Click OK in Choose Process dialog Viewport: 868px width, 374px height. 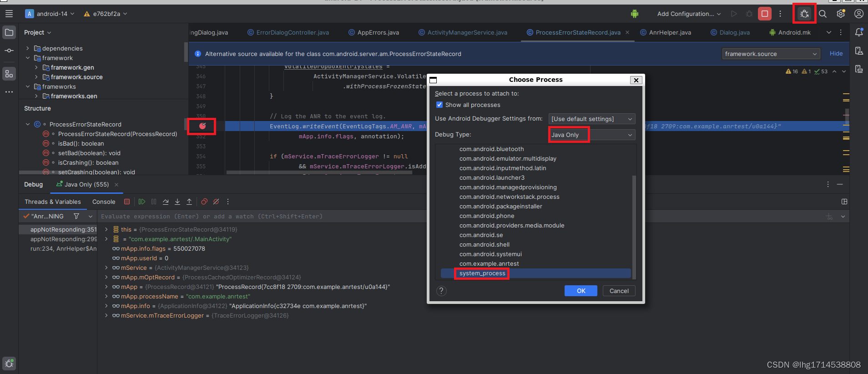point(581,291)
